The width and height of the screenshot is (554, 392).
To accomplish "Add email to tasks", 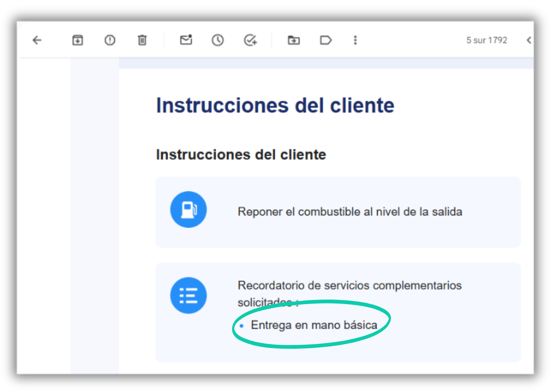I will (250, 40).
